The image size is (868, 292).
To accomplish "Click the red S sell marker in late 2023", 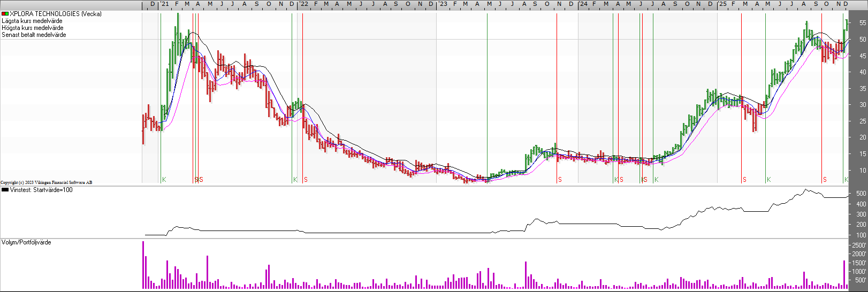I will 560,180.
